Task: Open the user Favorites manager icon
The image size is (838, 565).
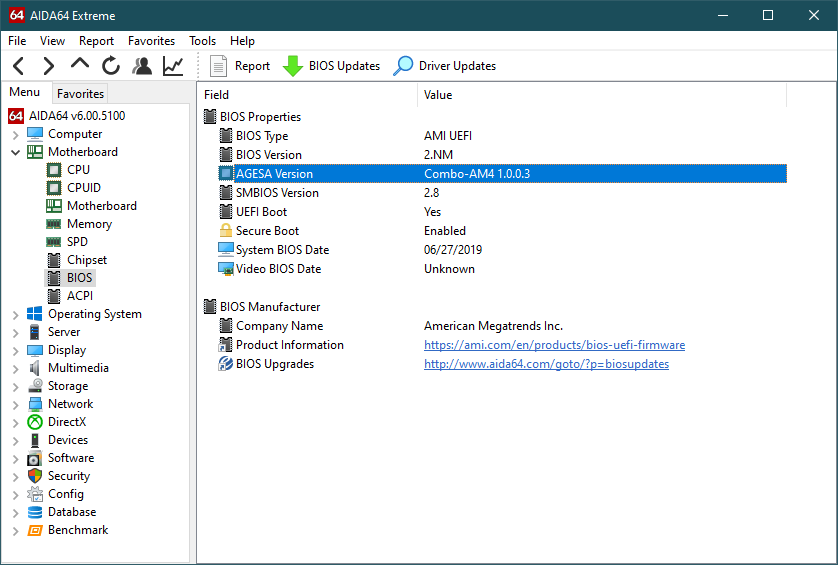Action: point(142,66)
